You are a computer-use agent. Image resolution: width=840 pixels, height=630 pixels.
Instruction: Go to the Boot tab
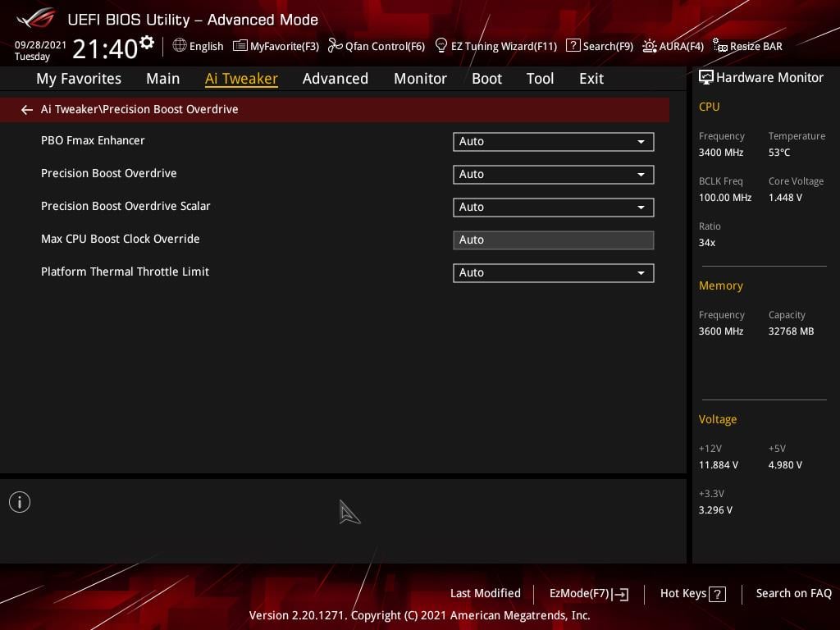[486, 79]
